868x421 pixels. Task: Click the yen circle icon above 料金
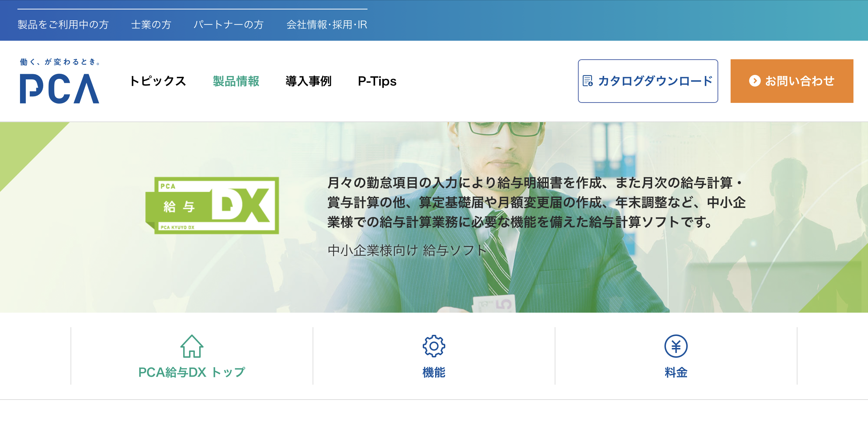coord(676,346)
